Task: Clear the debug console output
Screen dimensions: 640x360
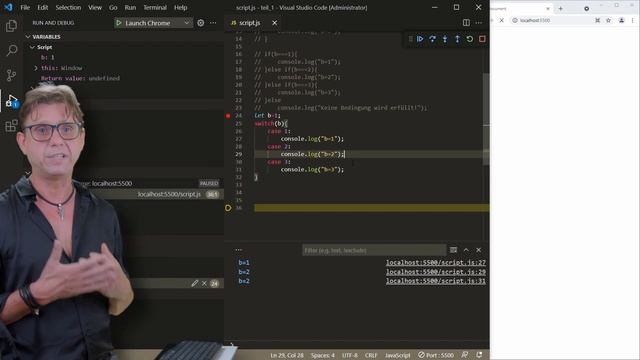Action: click(453, 250)
